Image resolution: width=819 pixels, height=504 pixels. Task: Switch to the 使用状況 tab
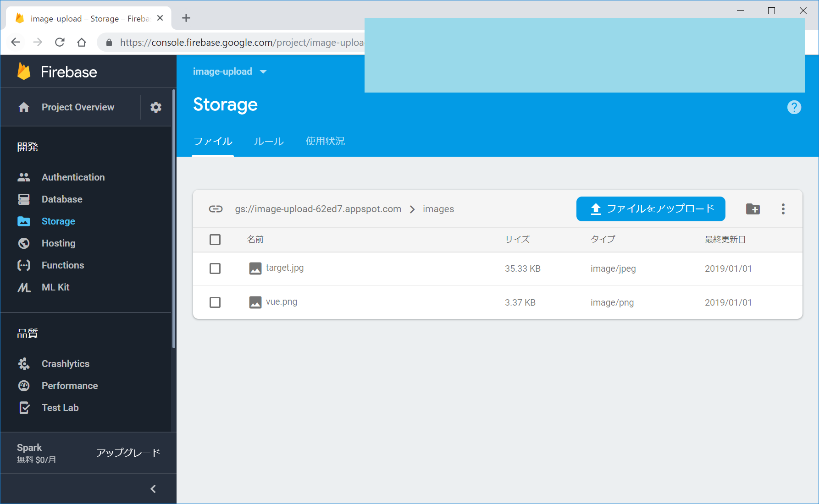coord(325,142)
